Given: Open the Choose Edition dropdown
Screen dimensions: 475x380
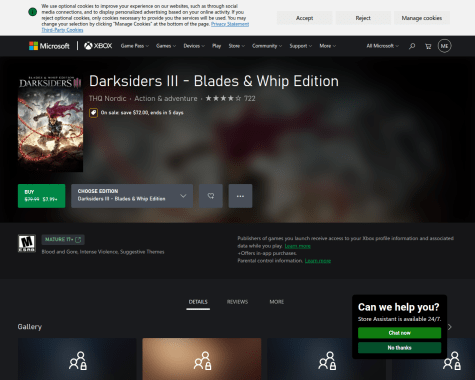Looking at the screenshot, I should (x=132, y=196).
